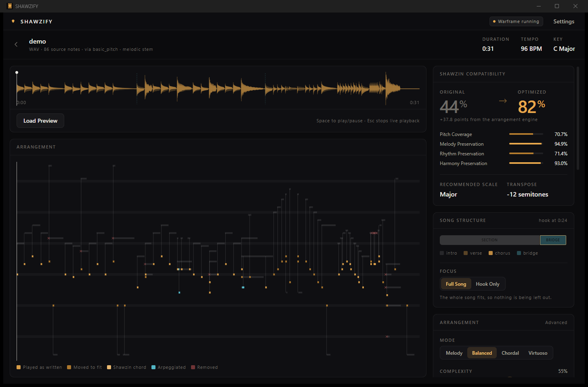Click the waveform playhead marker at 0:00
588x387 pixels.
[x=17, y=73]
